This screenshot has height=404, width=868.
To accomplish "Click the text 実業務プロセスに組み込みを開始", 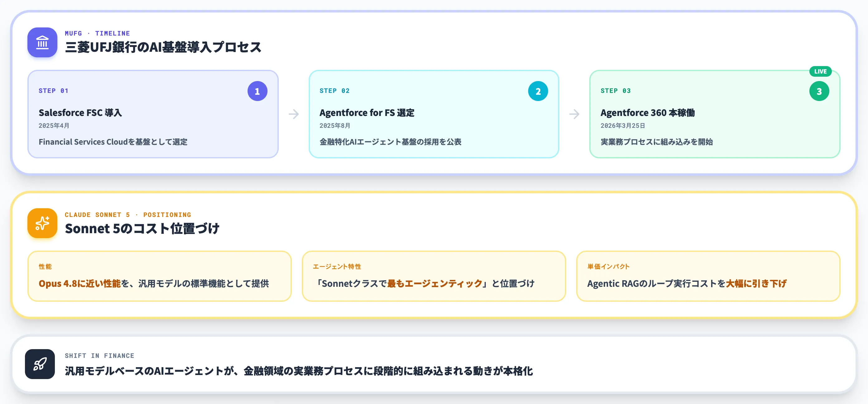I will (657, 142).
